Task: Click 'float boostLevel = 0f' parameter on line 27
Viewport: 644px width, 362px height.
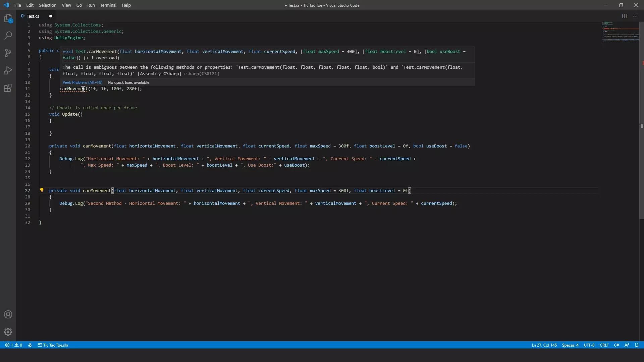Action: (381, 191)
